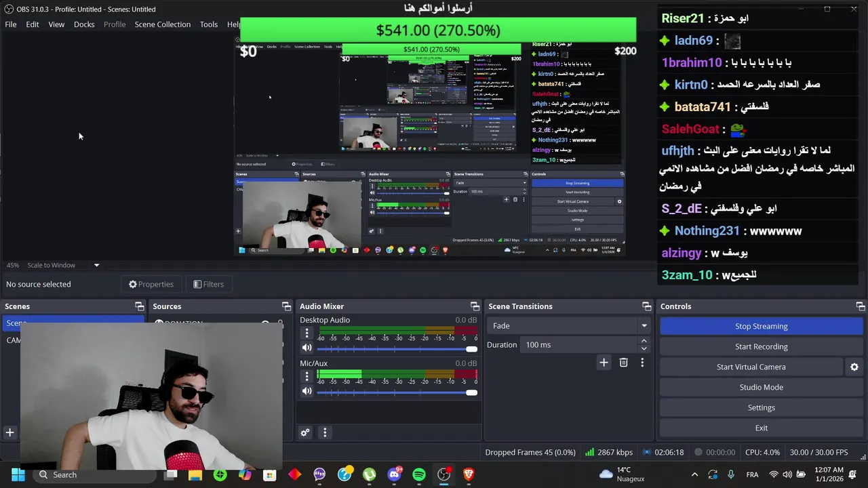Click the Windows Start button
868x488 pixels.
[x=18, y=474]
